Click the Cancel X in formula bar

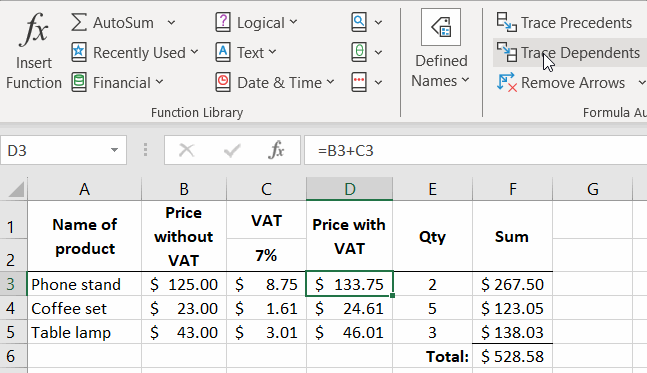click(x=187, y=151)
